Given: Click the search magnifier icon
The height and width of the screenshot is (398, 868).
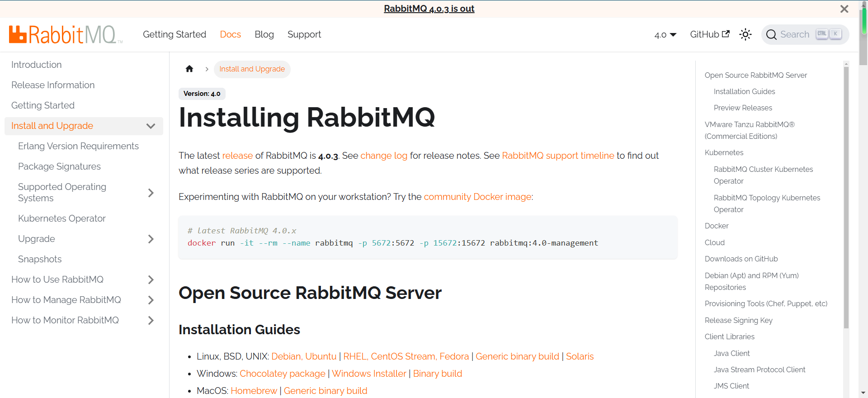Looking at the screenshot, I should coord(771,35).
